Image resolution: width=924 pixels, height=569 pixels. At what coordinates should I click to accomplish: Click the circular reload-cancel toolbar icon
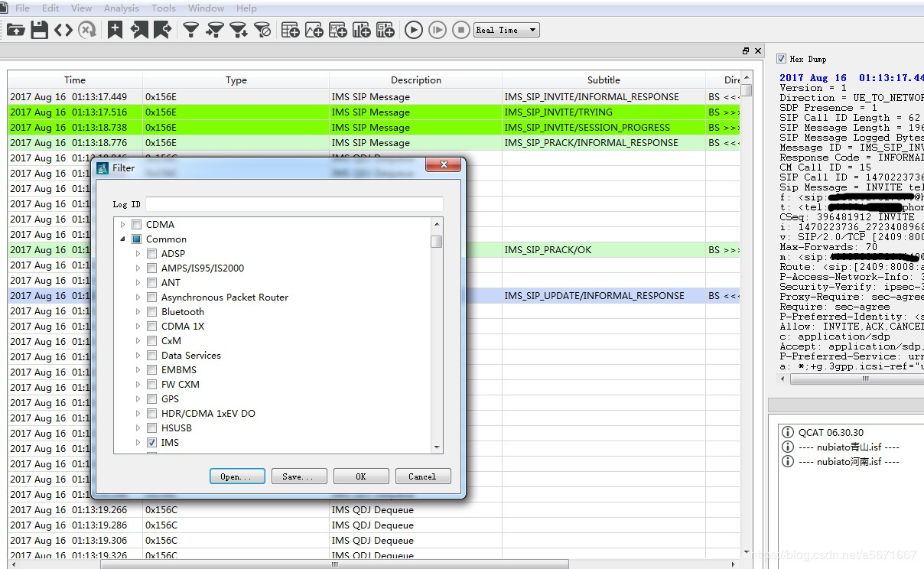tap(88, 30)
